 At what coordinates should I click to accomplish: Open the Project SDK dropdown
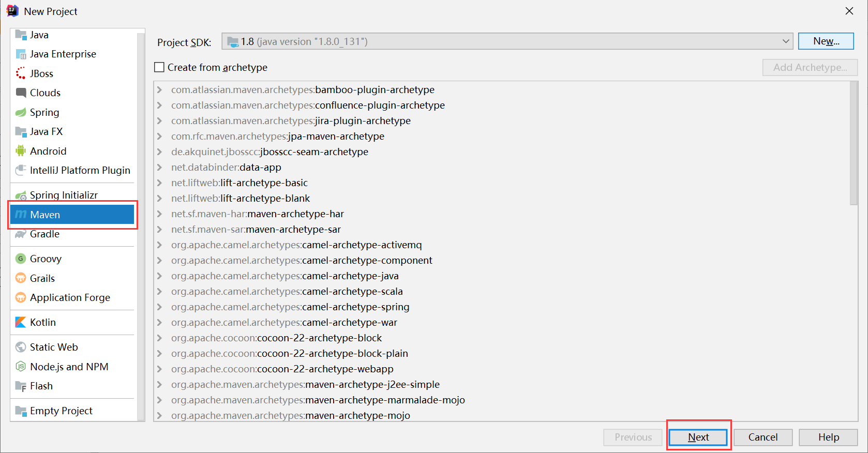[507, 41]
